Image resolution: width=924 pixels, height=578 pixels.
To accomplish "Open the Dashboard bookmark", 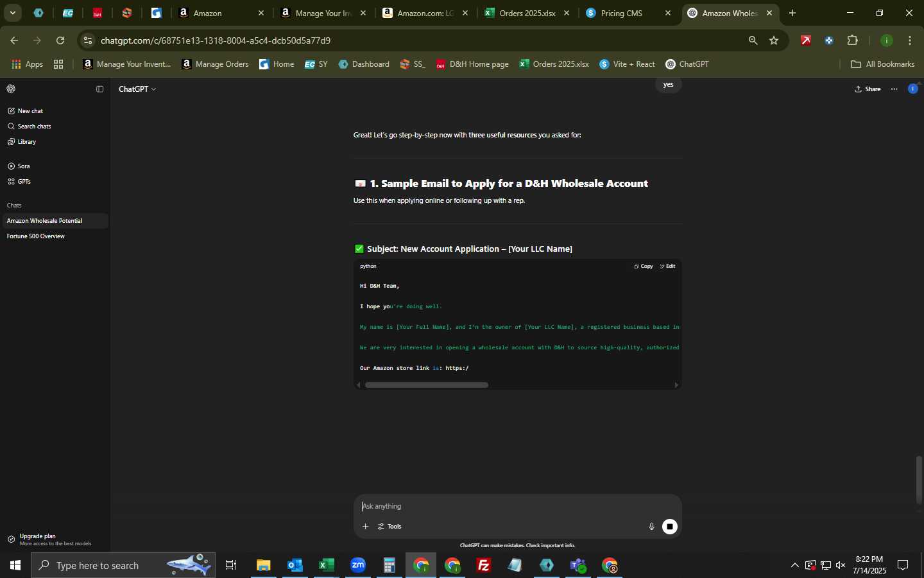I will pos(364,64).
